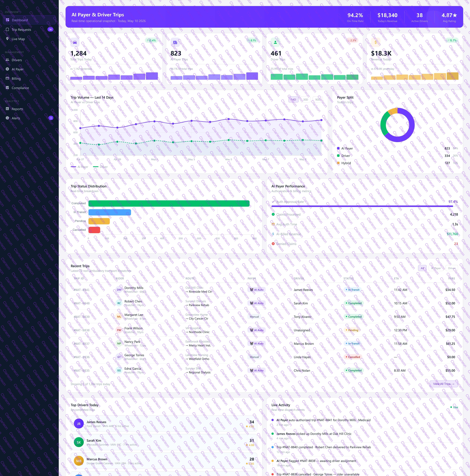Click the $18,340 Today's Revenue figure
470x476 pixels.
(x=387, y=15)
